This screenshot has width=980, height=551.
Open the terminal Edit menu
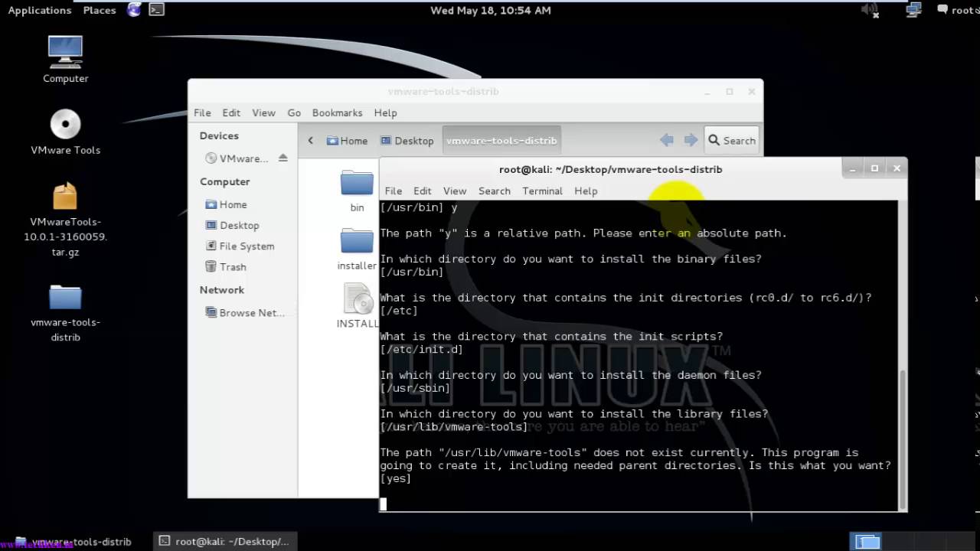tap(423, 191)
